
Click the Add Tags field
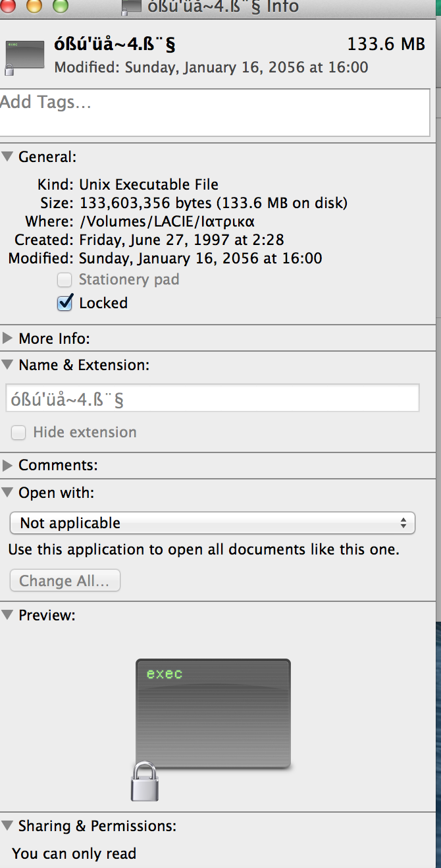(215, 113)
